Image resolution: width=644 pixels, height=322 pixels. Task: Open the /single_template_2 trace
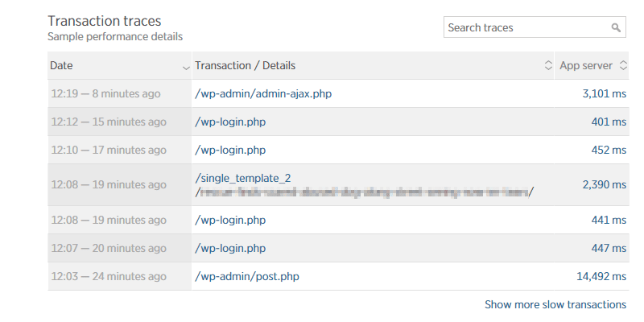[242, 177]
